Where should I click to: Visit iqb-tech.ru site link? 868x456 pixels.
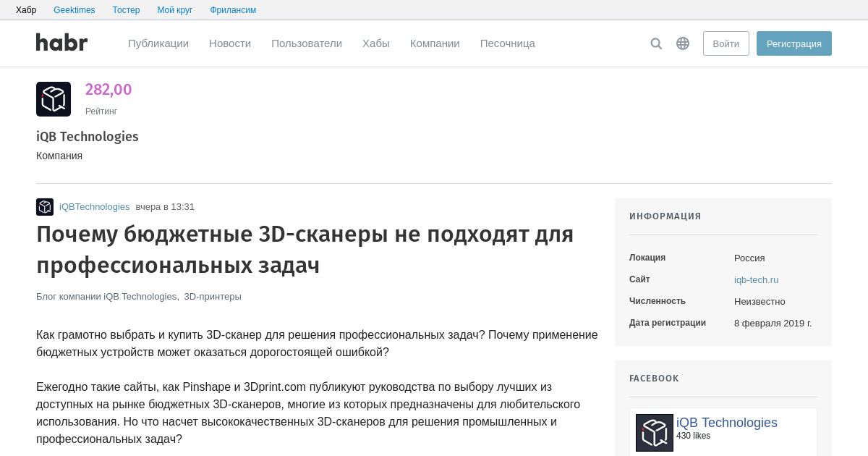pyautogui.click(x=757, y=280)
